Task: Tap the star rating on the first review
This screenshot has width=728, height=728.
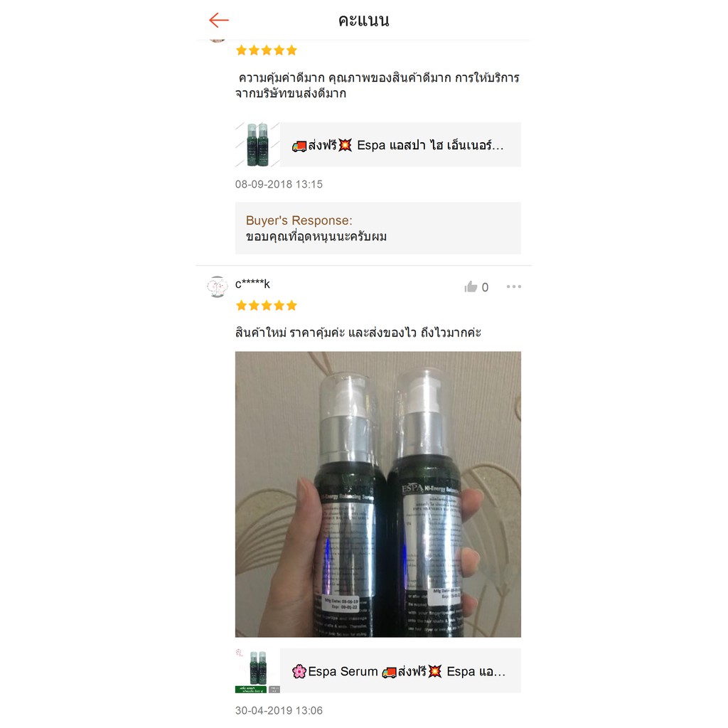Action: [266, 50]
